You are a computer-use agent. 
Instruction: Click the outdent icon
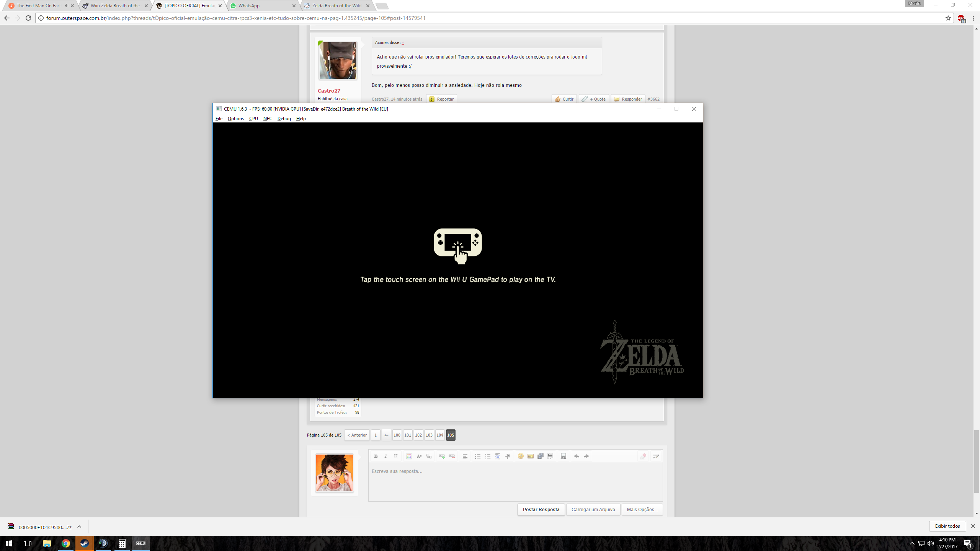[x=498, y=456]
